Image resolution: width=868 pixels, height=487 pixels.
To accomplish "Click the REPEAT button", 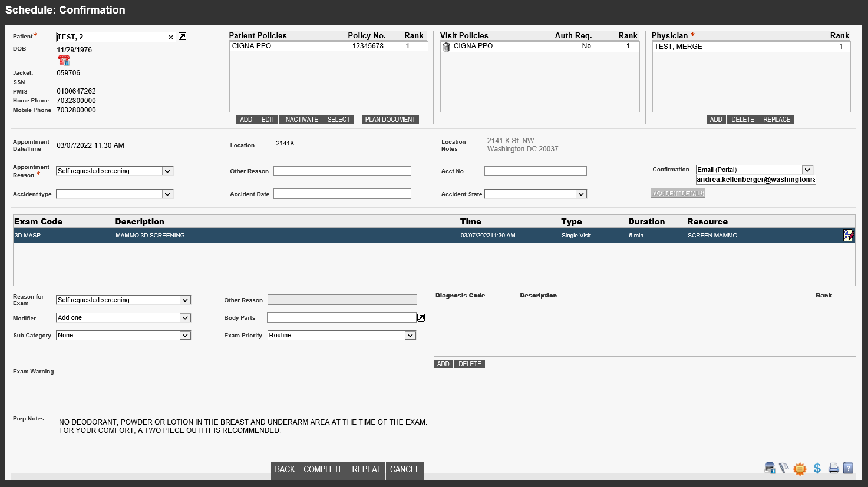I will tap(367, 469).
